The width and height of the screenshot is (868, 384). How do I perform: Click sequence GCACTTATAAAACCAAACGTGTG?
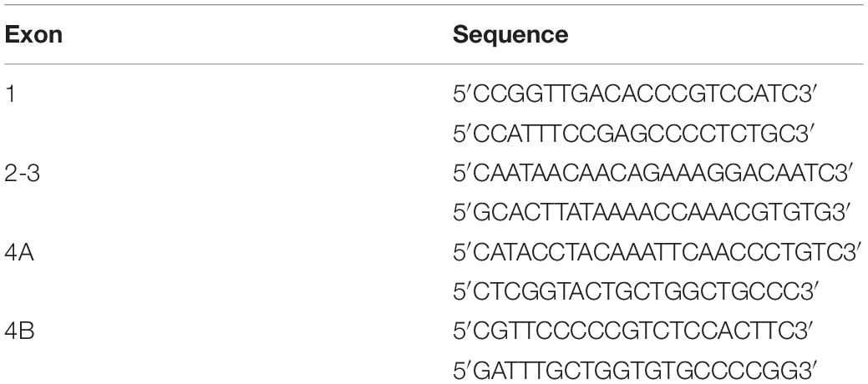654,213
